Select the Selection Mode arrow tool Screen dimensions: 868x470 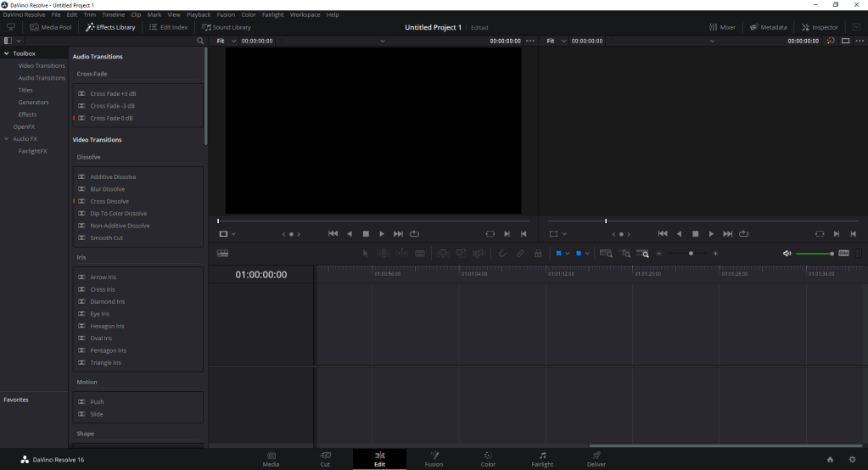(x=366, y=254)
